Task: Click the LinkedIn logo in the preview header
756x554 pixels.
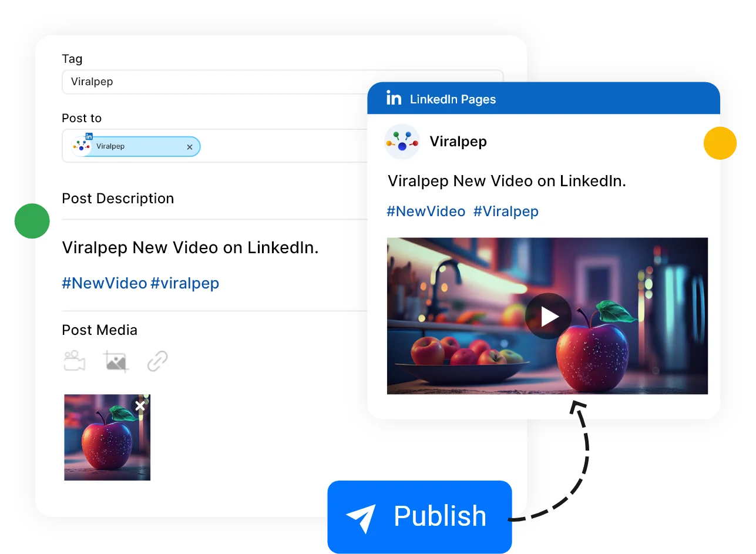Action: 394,98
